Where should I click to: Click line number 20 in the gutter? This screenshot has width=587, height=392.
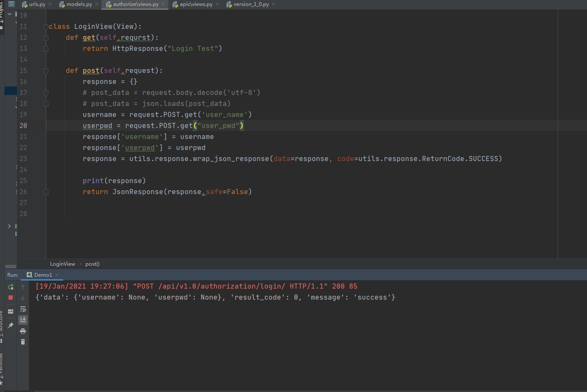pos(23,126)
